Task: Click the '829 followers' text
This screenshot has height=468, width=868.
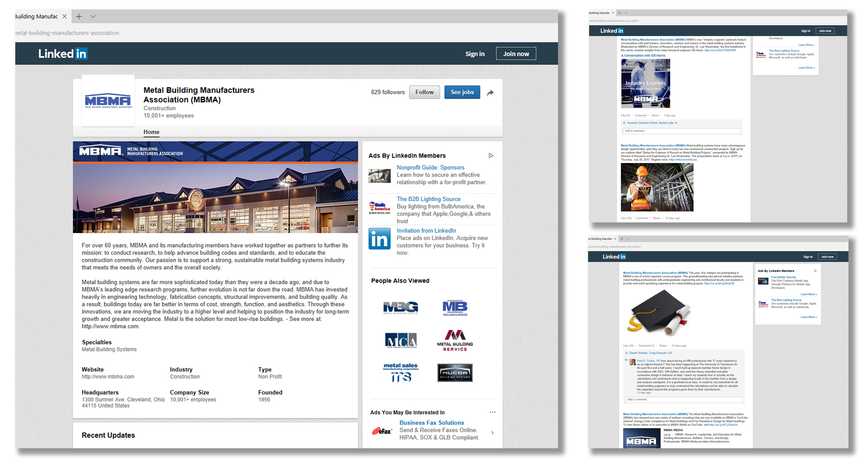Action: (x=388, y=92)
